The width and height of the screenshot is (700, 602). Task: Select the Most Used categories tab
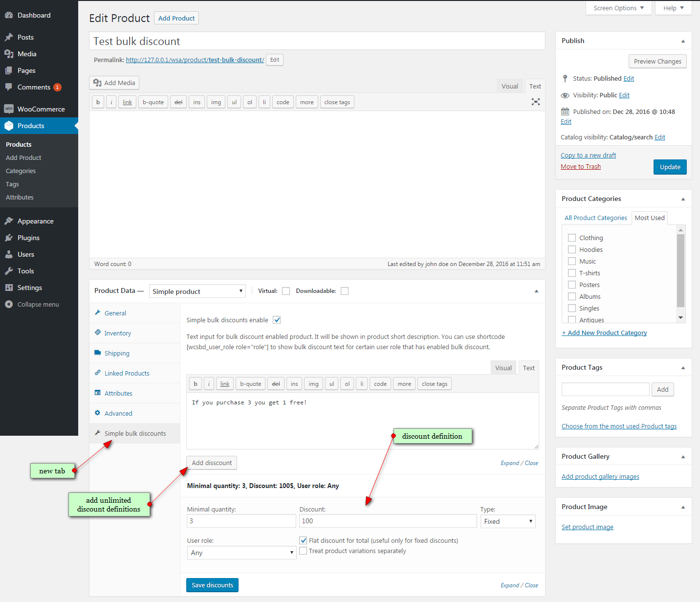click(650, 218)
